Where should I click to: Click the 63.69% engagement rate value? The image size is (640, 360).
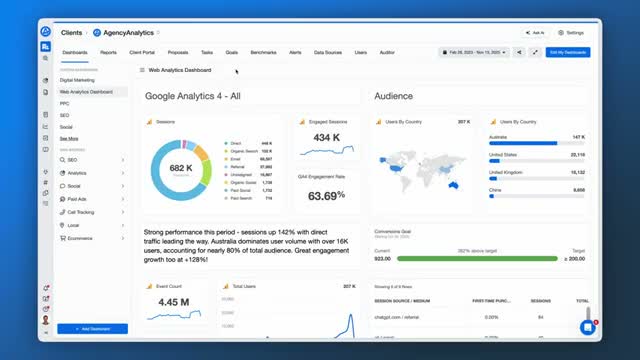click(x=326, y=196)
